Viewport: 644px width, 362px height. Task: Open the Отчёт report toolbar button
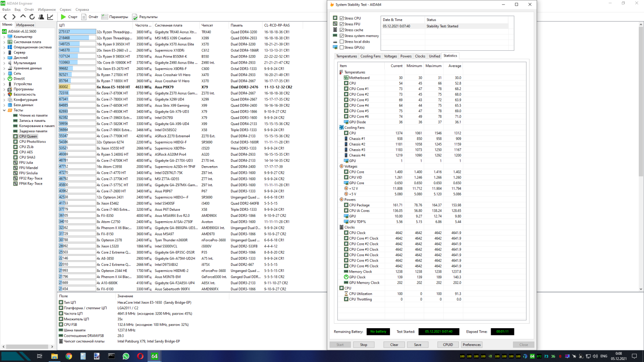click(x=90, y=17)
